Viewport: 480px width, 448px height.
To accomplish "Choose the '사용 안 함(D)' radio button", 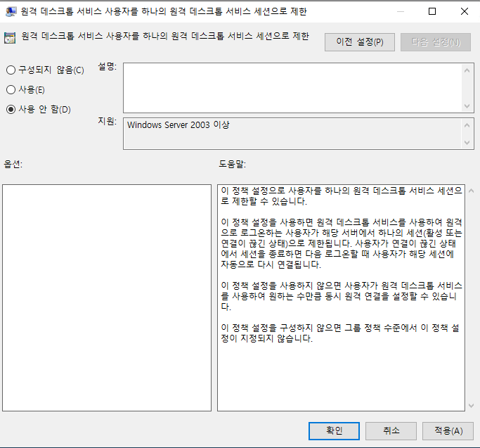I will [11, 109].
